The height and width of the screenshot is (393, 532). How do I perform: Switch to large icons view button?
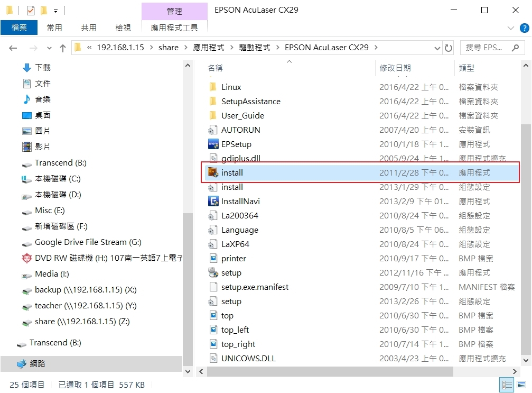tap(521, 385)
